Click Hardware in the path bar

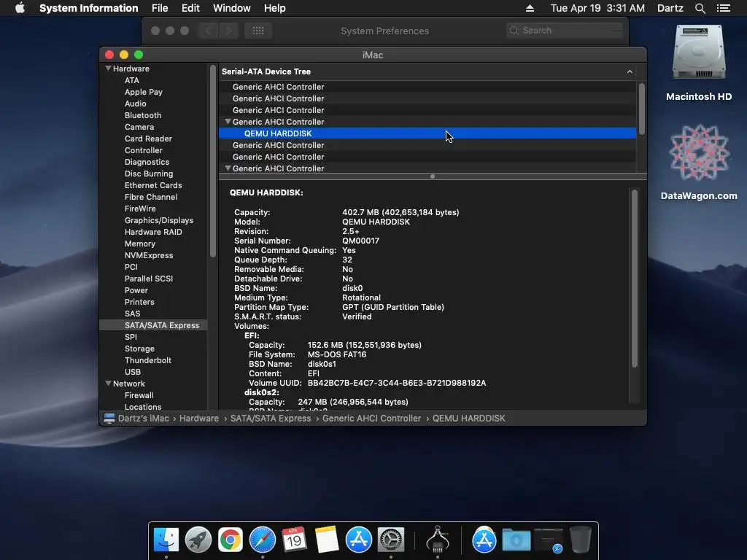pos(198,418)
